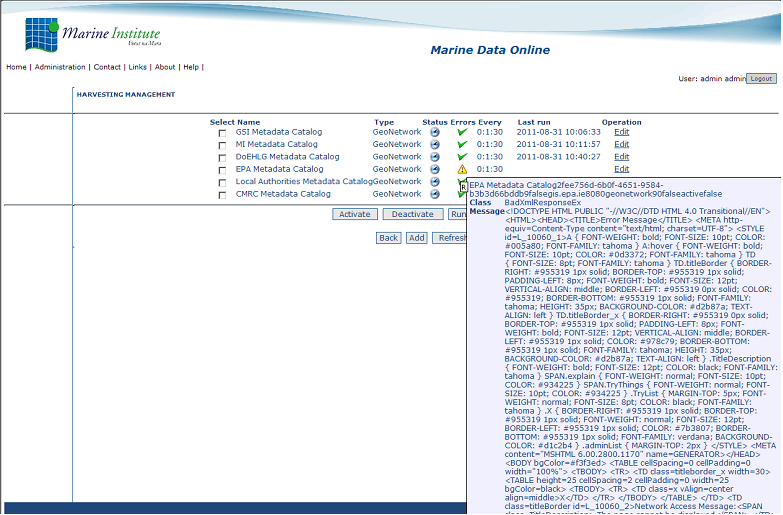
Task: Click the Activate button
Action: pyautogui.click(x=355, y=214)
